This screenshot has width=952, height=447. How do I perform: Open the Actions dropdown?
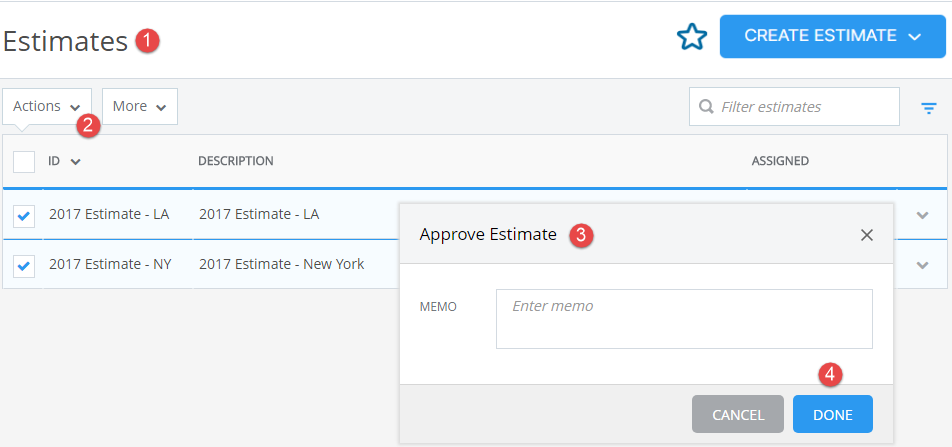pyautogui.click(x=47, y=106)
